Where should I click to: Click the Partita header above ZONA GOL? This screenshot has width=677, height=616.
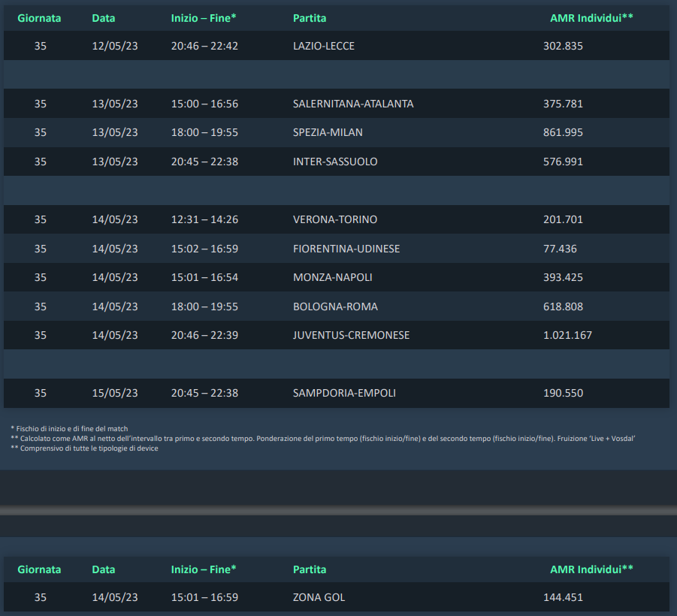[310, 569]
